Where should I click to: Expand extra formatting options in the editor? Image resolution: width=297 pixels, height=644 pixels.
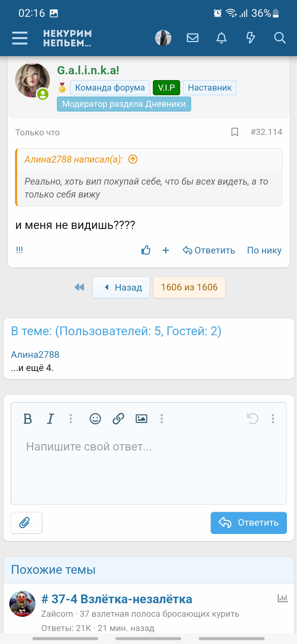[x=71, y=419]
